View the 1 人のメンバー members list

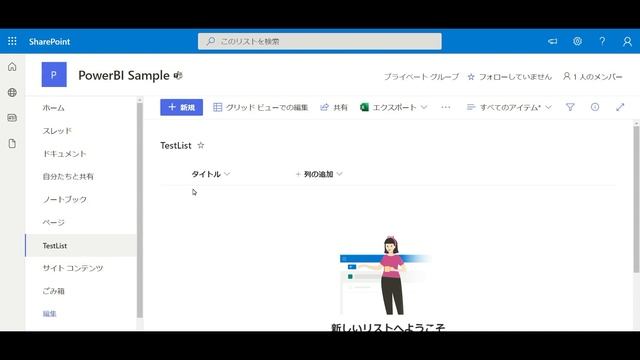pos(593,77)
